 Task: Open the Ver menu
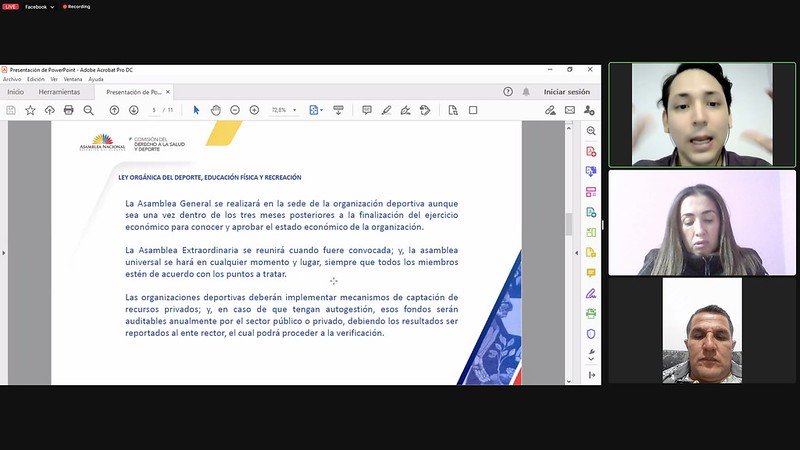click(x=54, y=79)
